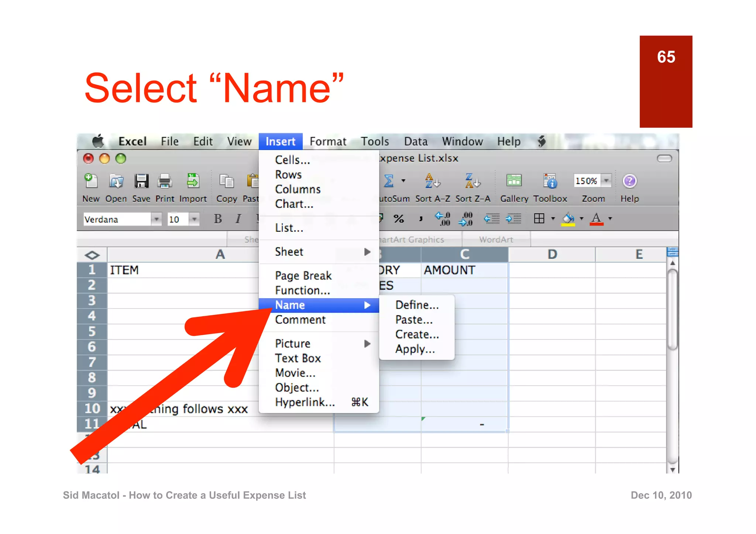Click Increase Decimal icon
The width and height of the screenshot is (756, 534).
(443, 219)
